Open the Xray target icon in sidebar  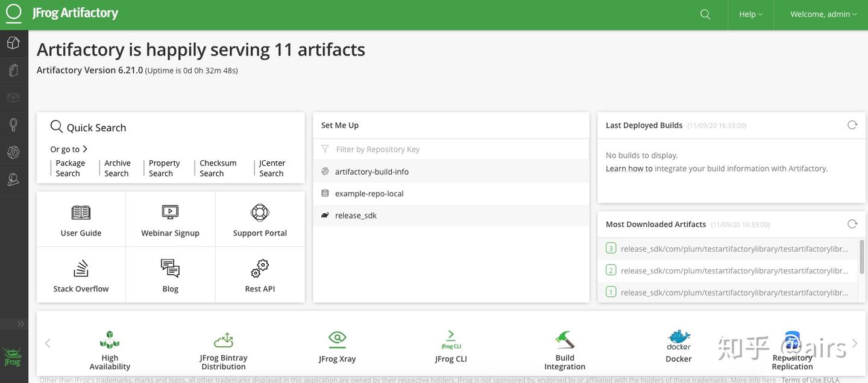[x=13, y=152]
